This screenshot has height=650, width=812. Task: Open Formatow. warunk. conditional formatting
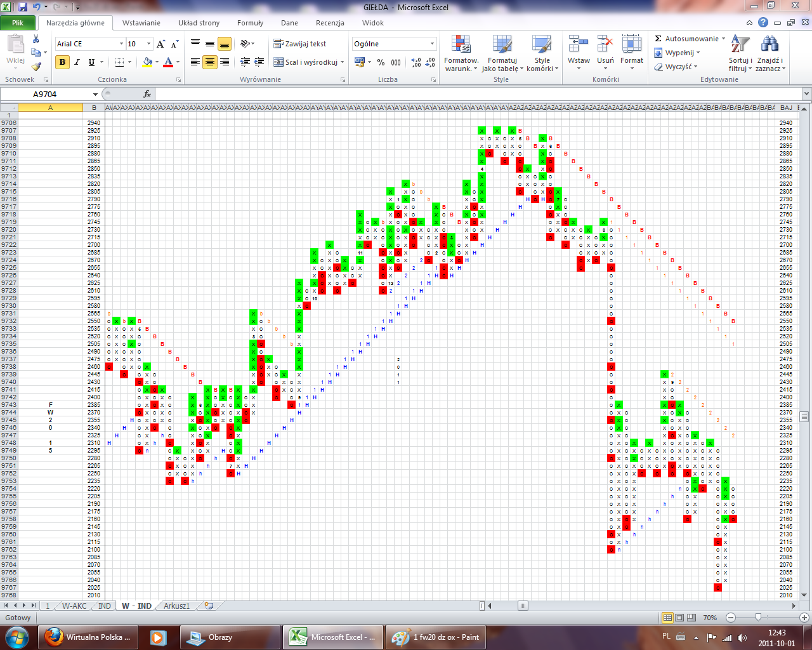tap(461, 53)
